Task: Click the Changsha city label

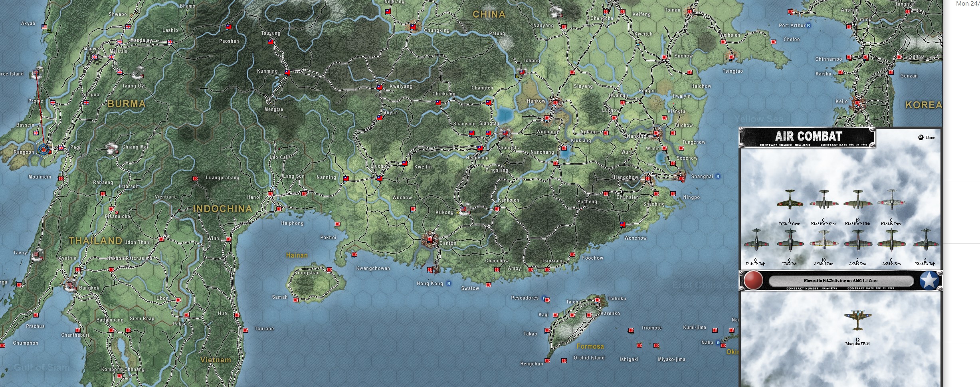Action: 509,148
